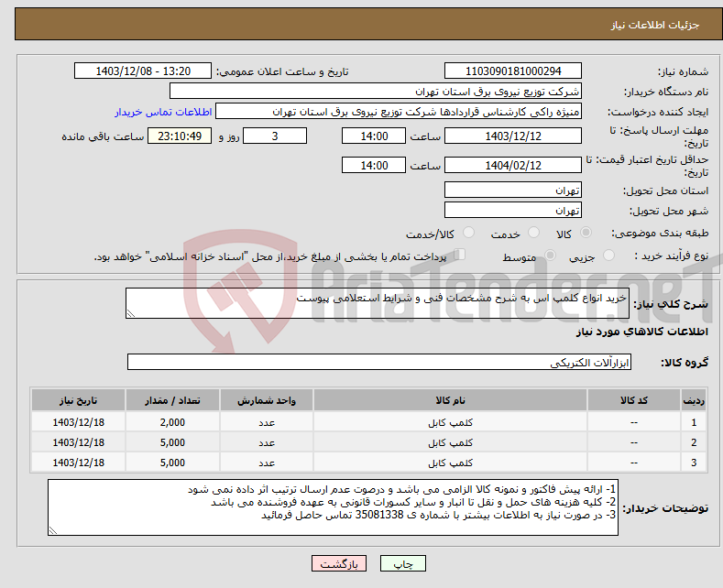Click the نام کالا column header

pos(450,400)
